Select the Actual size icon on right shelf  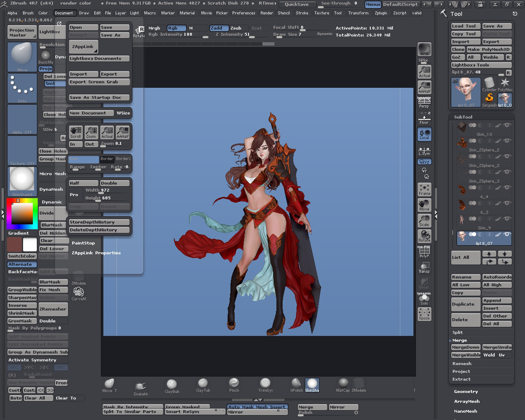[424, 72]
